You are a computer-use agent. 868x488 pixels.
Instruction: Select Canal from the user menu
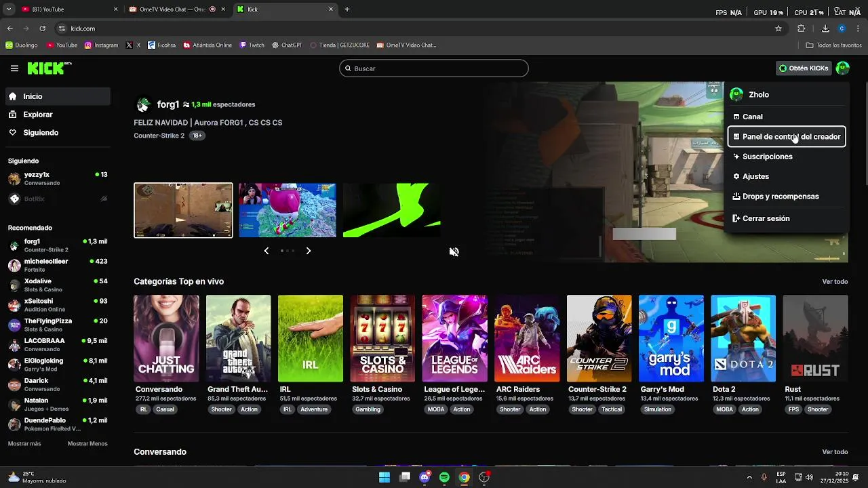pyautogui.click(x=787, y=117)
